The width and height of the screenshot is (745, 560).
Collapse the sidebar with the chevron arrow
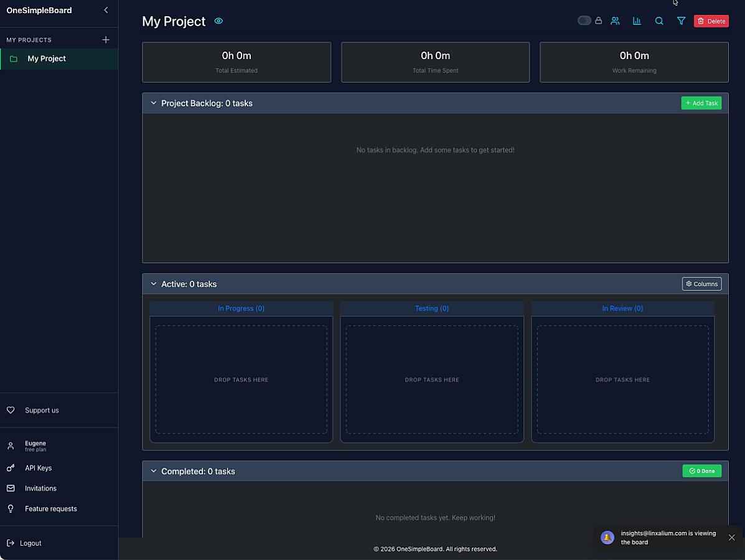tap(106, 10)
